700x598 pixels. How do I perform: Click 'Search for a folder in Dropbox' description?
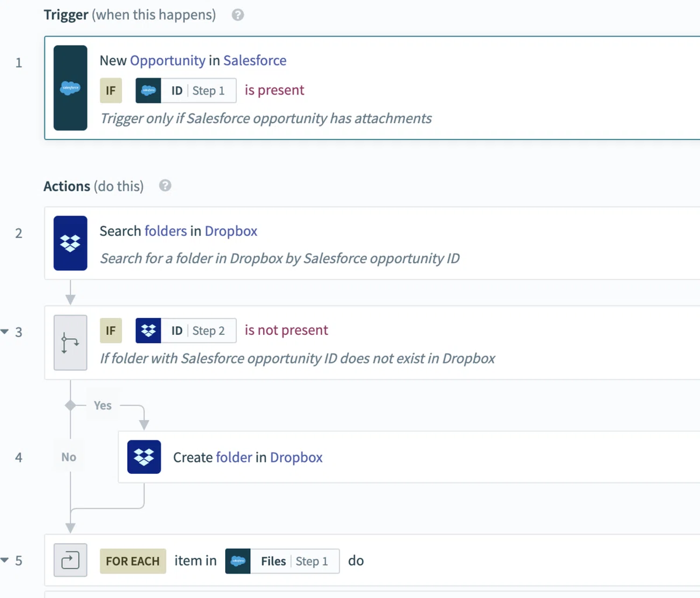point(280,258)
